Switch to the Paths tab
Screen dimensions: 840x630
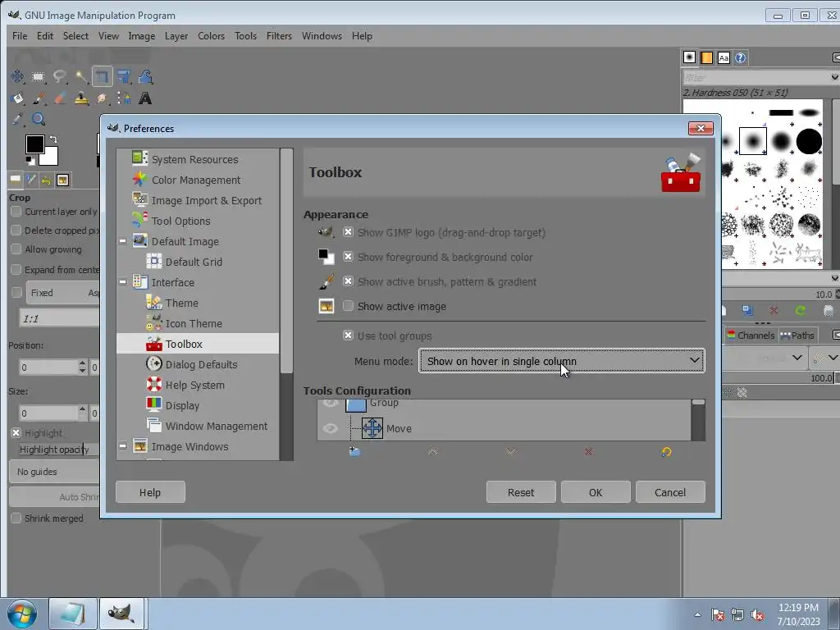point(797,336)
